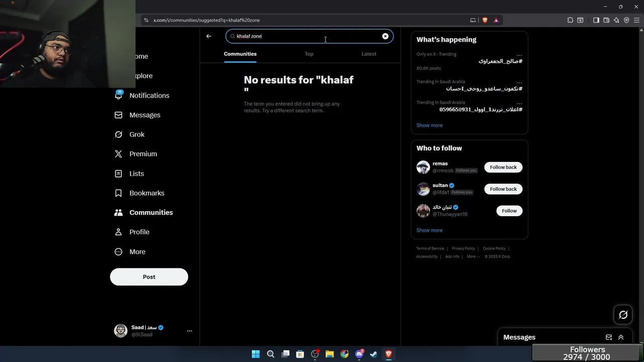This screenshot has height=362, width=644.
Task: Open Grok from the sidebar
Action: [x=137, y=134]
